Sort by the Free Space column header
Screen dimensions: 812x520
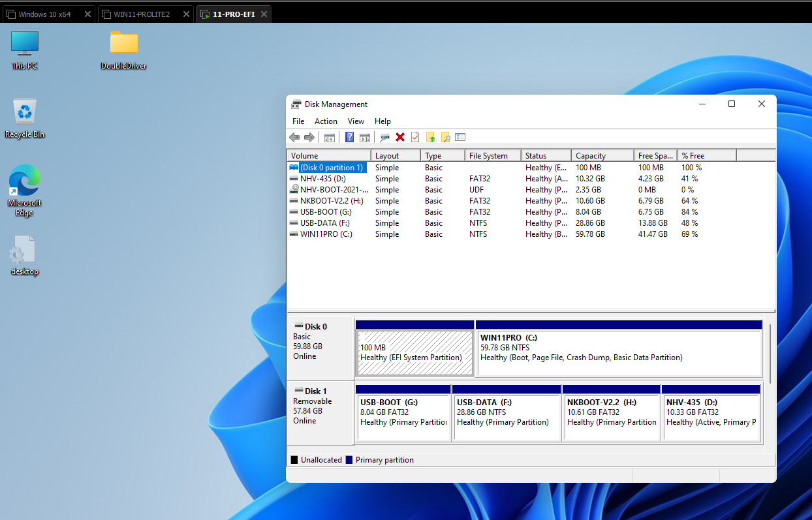click(655, 155)
